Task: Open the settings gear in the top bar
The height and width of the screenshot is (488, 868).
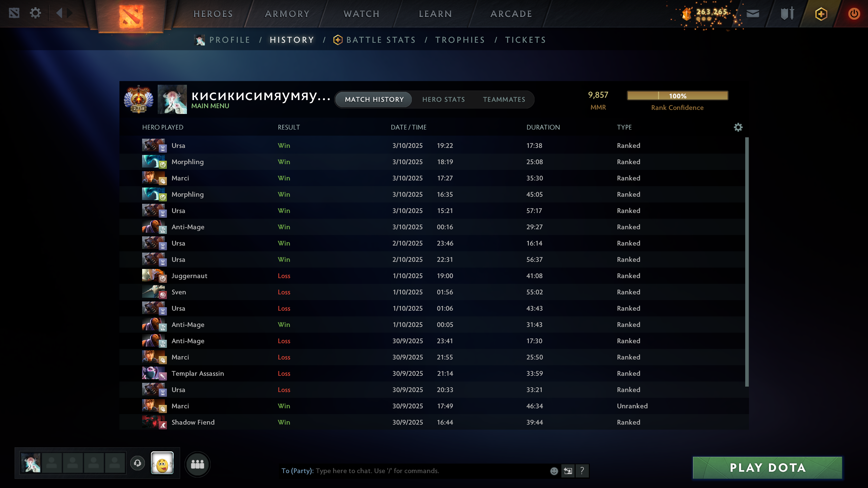Action: click(35, 13)
